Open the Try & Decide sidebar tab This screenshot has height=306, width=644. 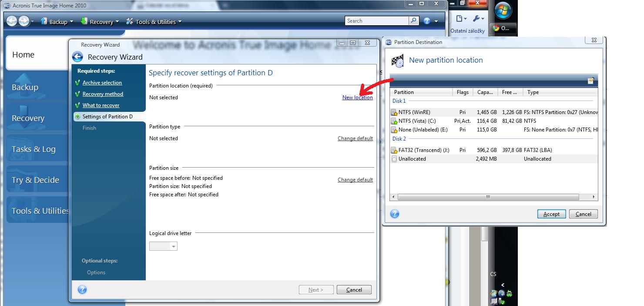click(37, 180)
